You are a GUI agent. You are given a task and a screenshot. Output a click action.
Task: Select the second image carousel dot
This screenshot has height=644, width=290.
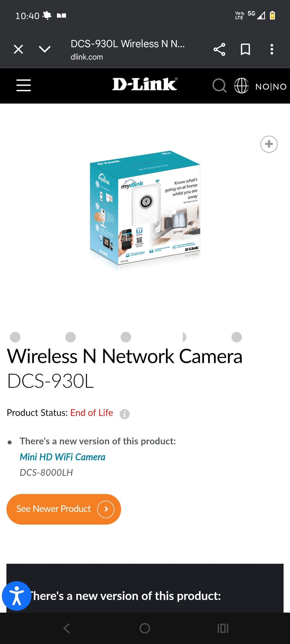70,337
